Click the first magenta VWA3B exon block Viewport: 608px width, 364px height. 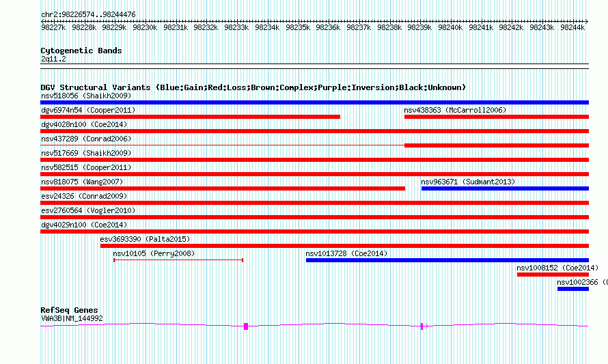point(246,326)
